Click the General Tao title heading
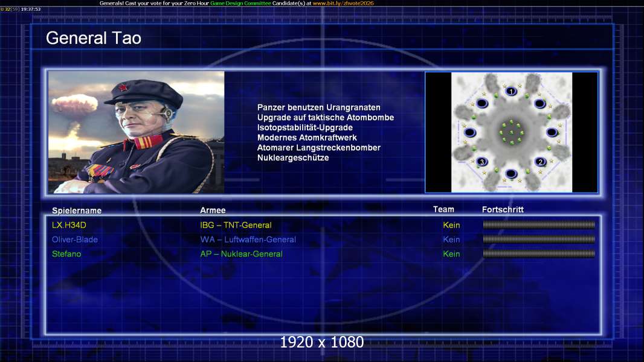 [x=94, y=38]
